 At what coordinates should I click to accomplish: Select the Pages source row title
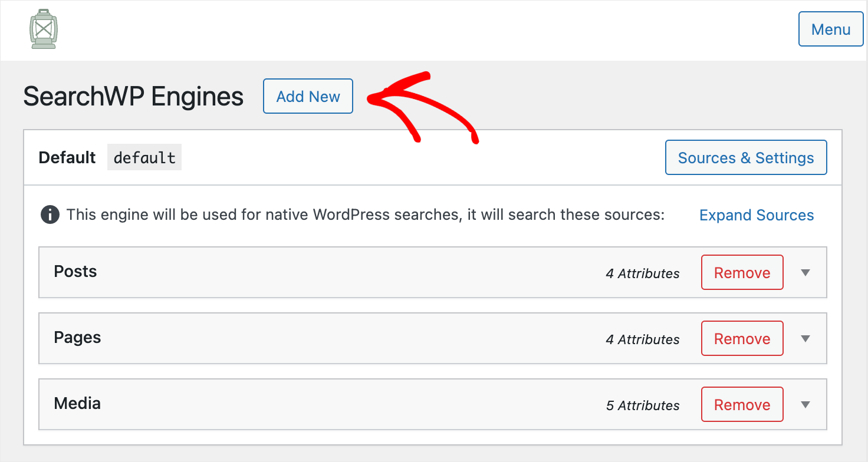[x=77, y=338]
